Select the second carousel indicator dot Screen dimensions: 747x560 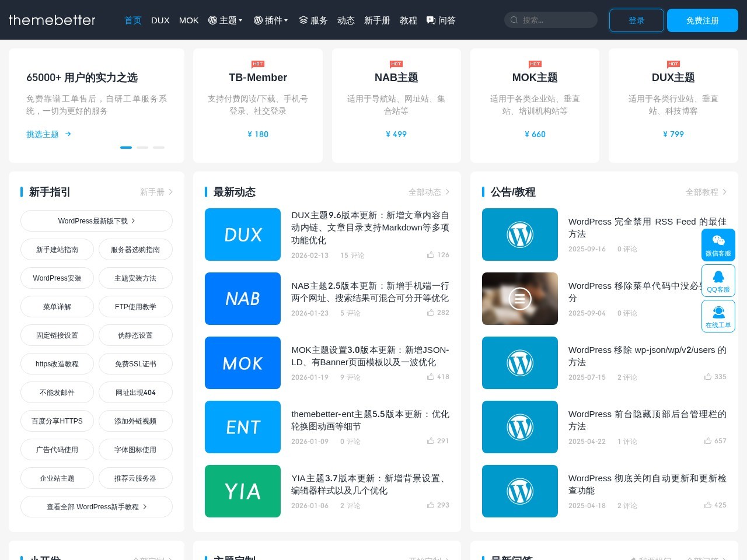click(x=142, y=148)
